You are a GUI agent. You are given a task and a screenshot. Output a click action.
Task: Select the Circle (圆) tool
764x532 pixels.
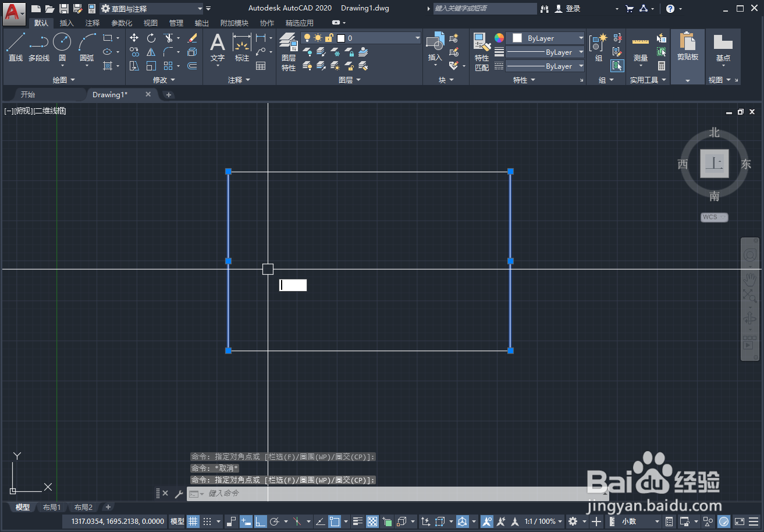[x=62, y=47]
